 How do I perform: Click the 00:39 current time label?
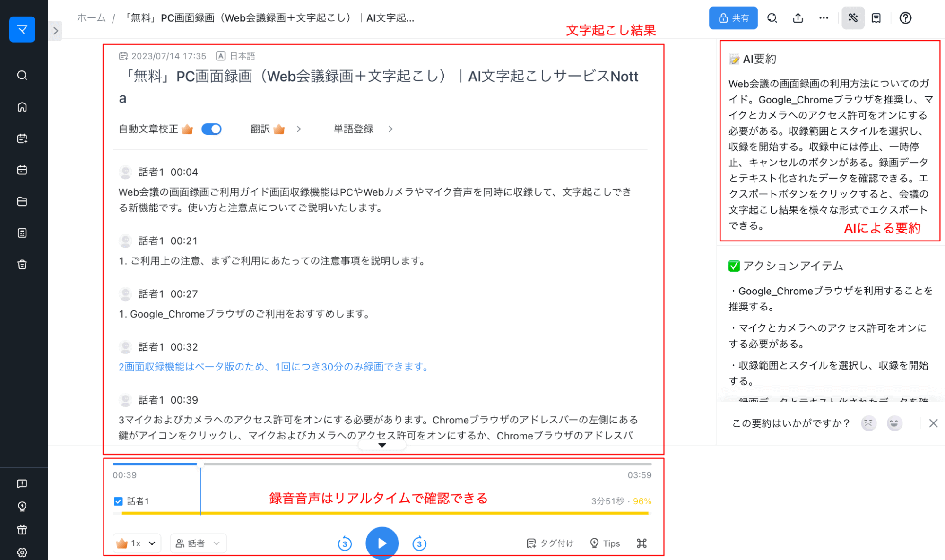point(124,475)
